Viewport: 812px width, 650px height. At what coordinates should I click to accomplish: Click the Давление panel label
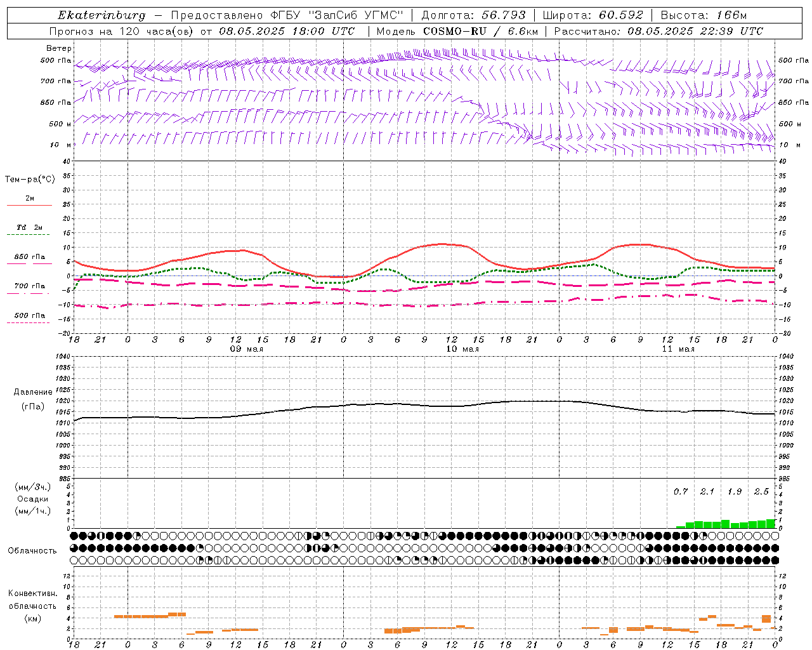click(x=33, y=392)
